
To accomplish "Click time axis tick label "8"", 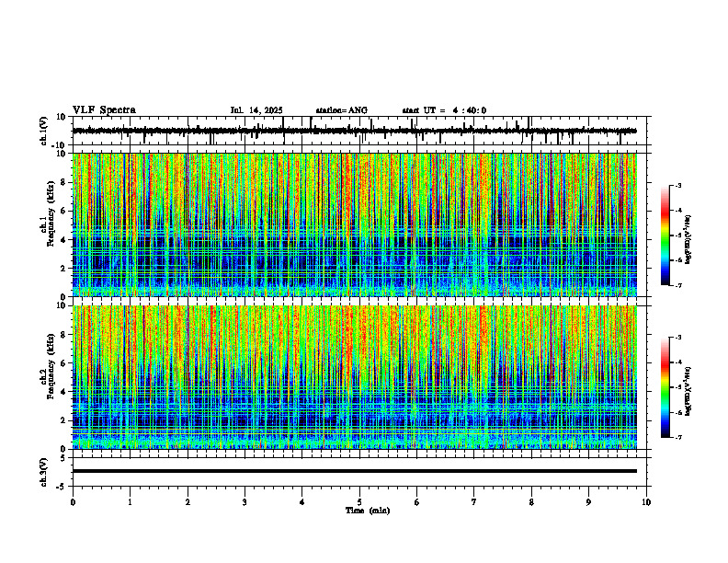I will [x=531, y=502].
